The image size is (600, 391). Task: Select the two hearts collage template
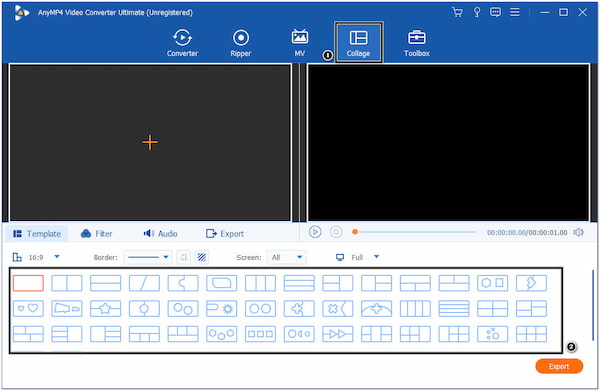coord(28,308)
